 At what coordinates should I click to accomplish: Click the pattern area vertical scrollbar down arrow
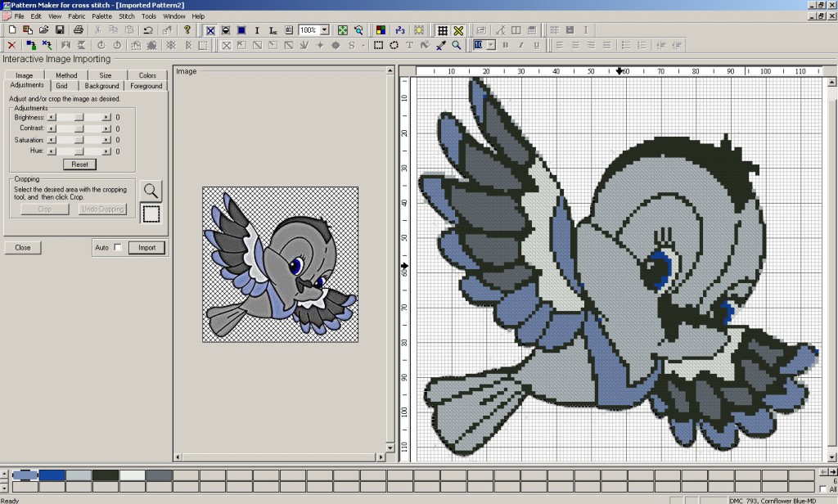pyautogui.click(x=831, y=457)
